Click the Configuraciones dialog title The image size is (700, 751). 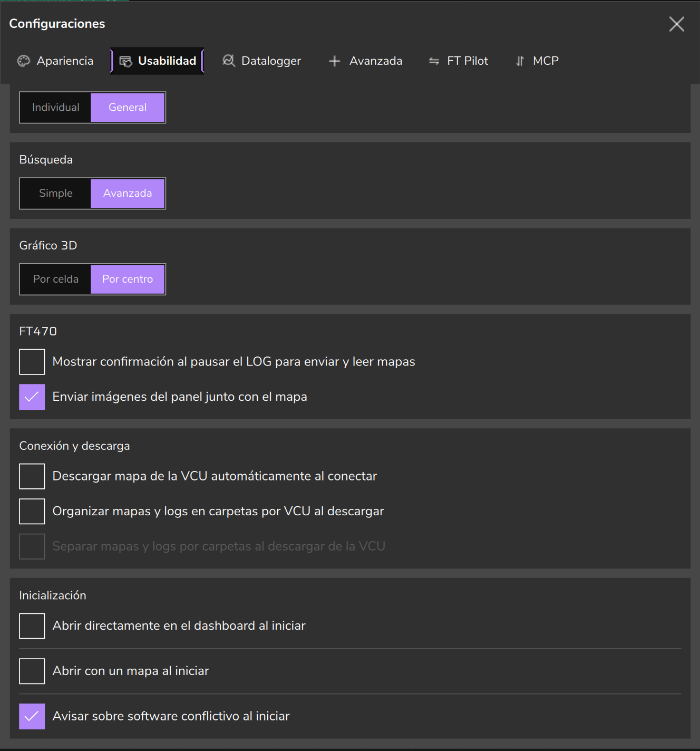tap(57, 24)
